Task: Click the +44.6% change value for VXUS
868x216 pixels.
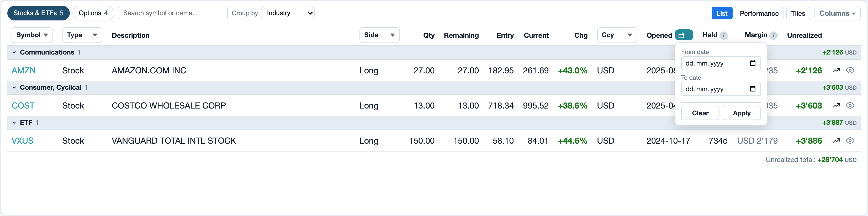Action: pos(573,141)
